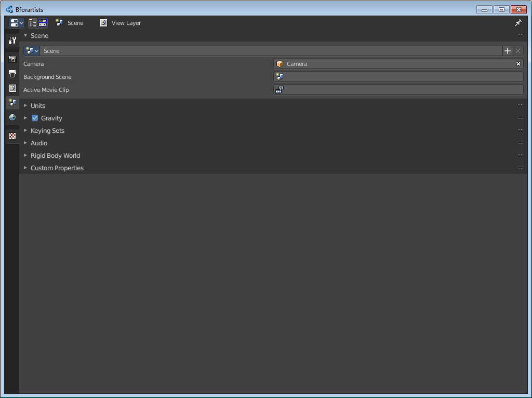Open the Camera object selector field
The image size is (532, 398).
coord(398,64)
